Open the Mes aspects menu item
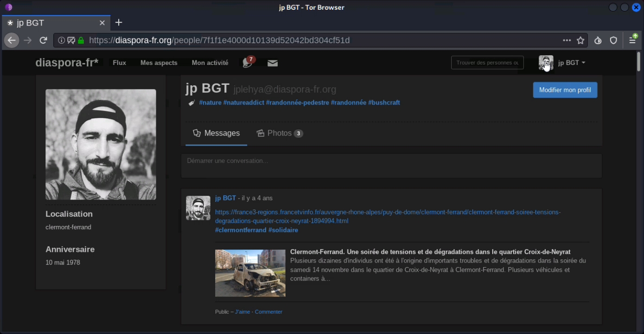Image resolution: width=644 pixels, height=334 pixels. pos(159,63)
